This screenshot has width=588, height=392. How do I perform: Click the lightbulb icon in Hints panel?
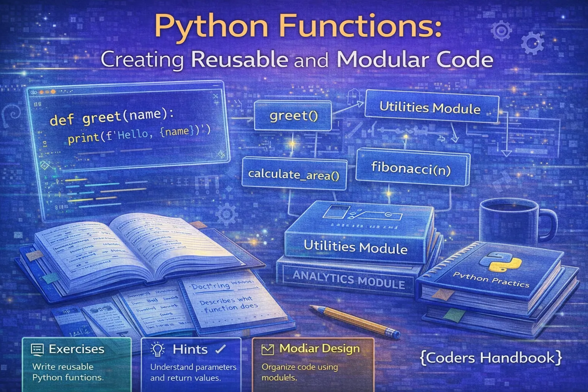click(x=157, y=348)
